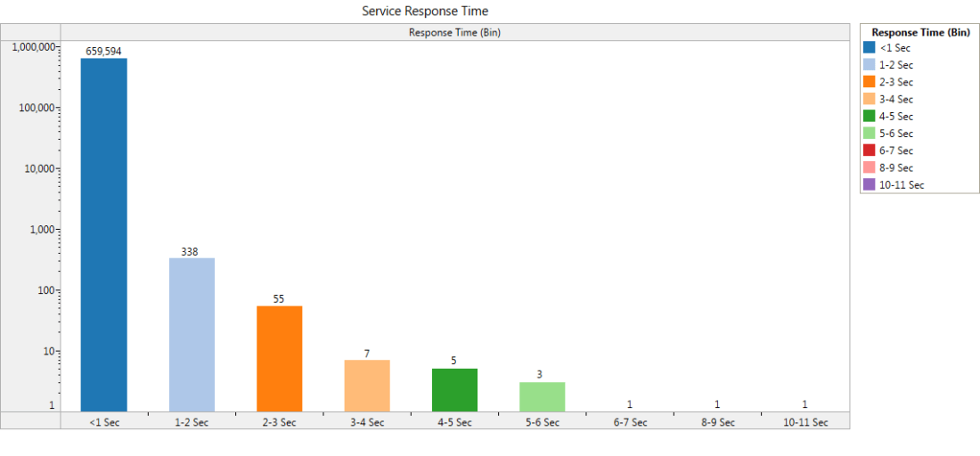Viewport: 980px width, 456px height.
Task: Click the light green 5-6 Sec bar
Action: (542, 395)
